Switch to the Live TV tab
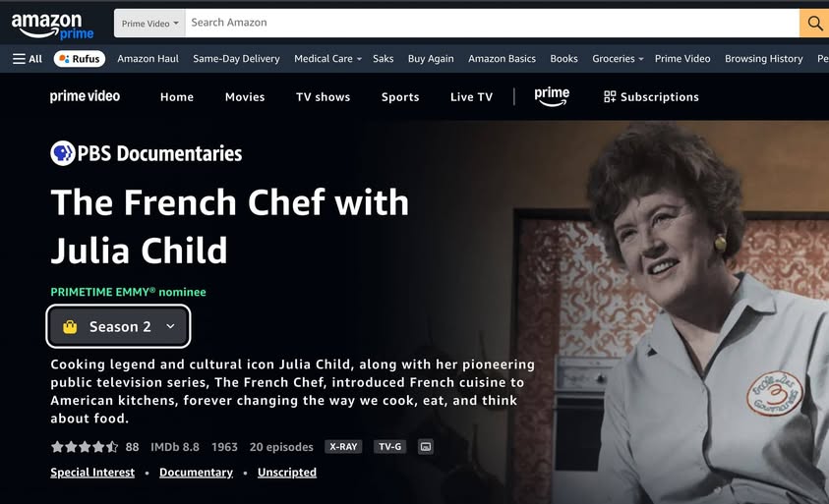Screen dimensions: 829x504 pyautogui.click(x=471, y=97)
